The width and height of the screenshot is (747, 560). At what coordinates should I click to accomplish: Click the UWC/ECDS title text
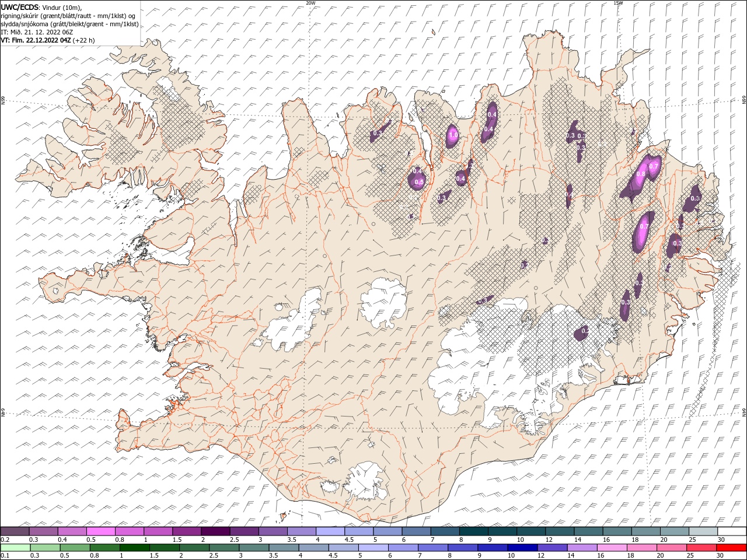19,6
